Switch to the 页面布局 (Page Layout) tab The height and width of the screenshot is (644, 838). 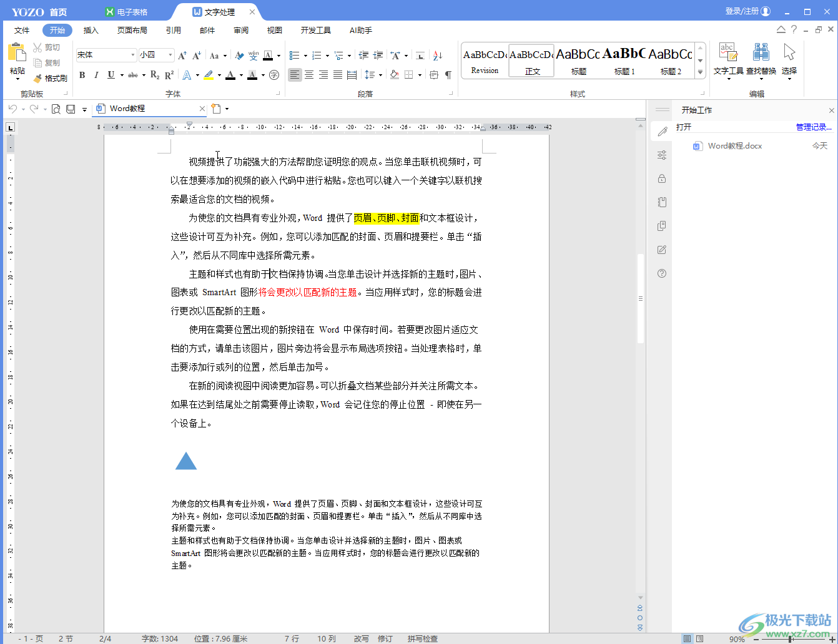[x=132, y=30]
